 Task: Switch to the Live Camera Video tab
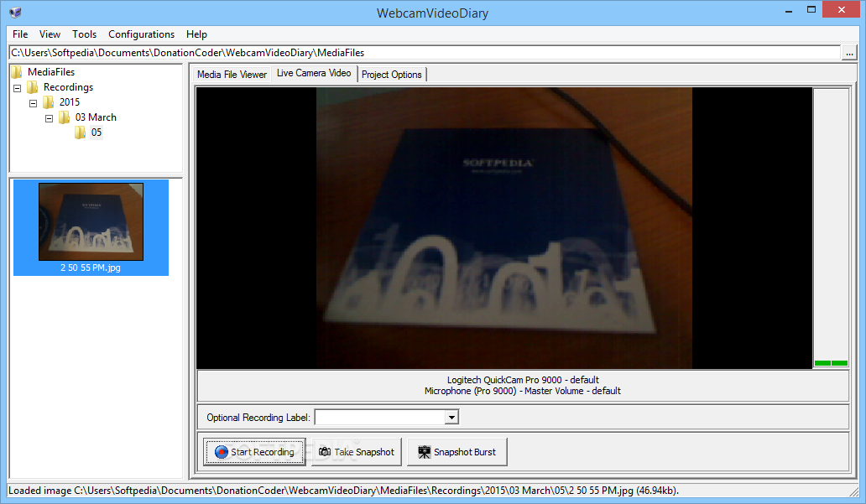click(314, 73)
